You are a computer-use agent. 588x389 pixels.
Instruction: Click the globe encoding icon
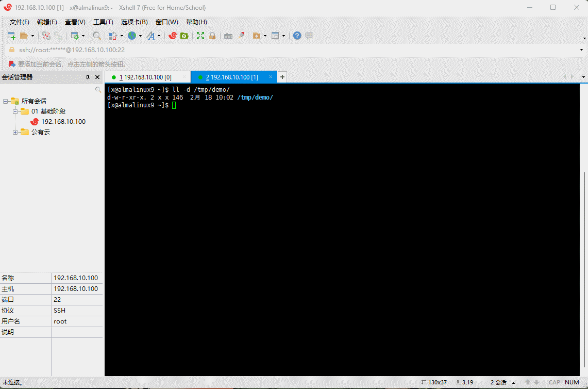coord(132,36)
